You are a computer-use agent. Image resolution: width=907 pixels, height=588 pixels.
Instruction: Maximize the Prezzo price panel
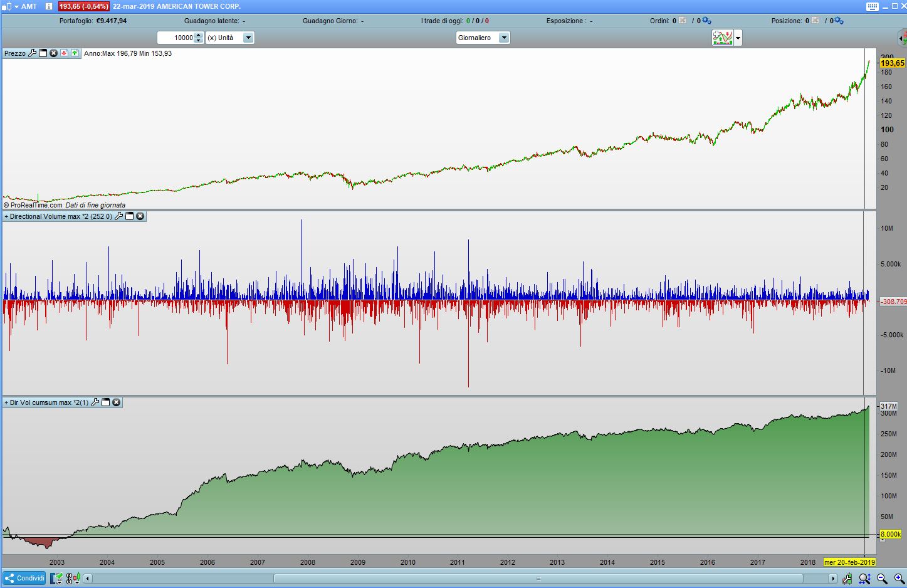click(x=43, y=53)
